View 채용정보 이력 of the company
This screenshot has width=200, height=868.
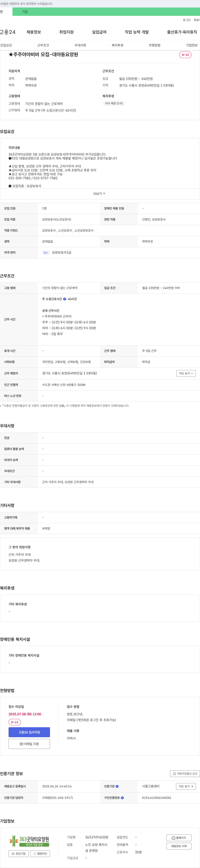point(179,846)
